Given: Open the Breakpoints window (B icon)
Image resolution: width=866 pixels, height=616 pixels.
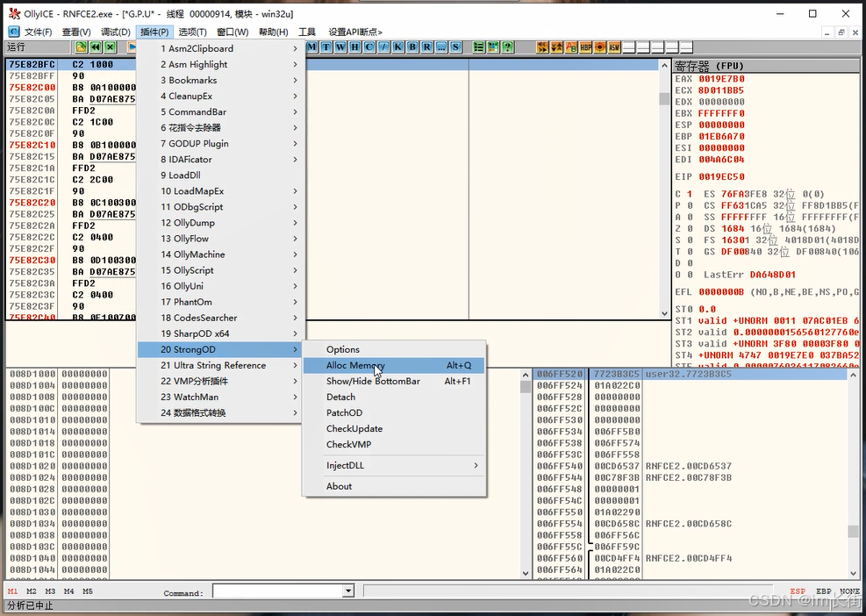Looking at the screenshot, I should [412, 47].
